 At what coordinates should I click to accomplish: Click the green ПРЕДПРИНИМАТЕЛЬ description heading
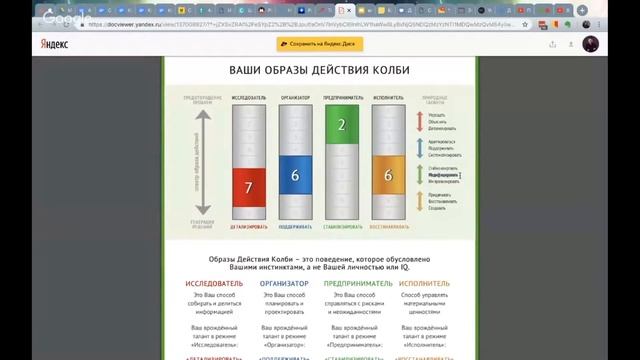[x=358, y=284]
